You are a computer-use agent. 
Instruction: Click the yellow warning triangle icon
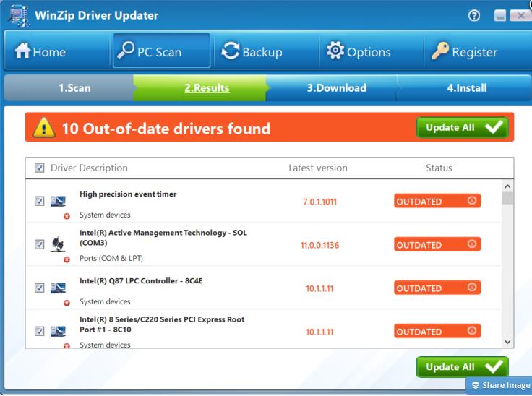[43, 128]
